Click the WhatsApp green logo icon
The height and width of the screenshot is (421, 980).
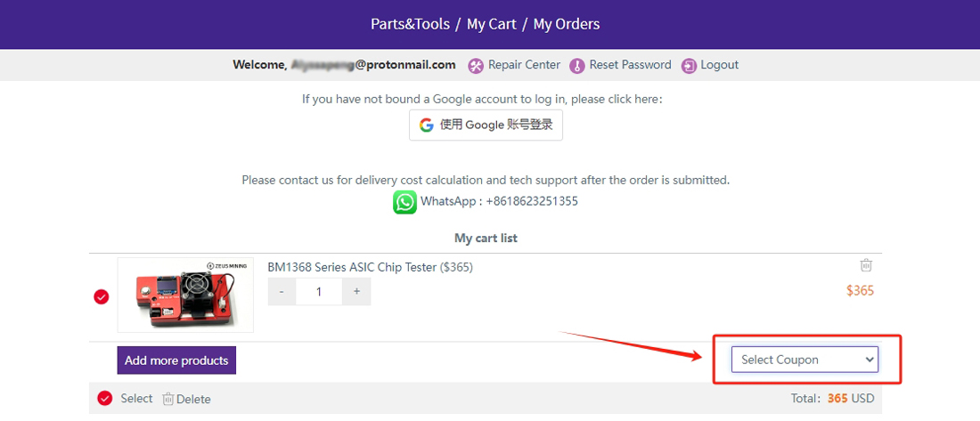[404, 202]
